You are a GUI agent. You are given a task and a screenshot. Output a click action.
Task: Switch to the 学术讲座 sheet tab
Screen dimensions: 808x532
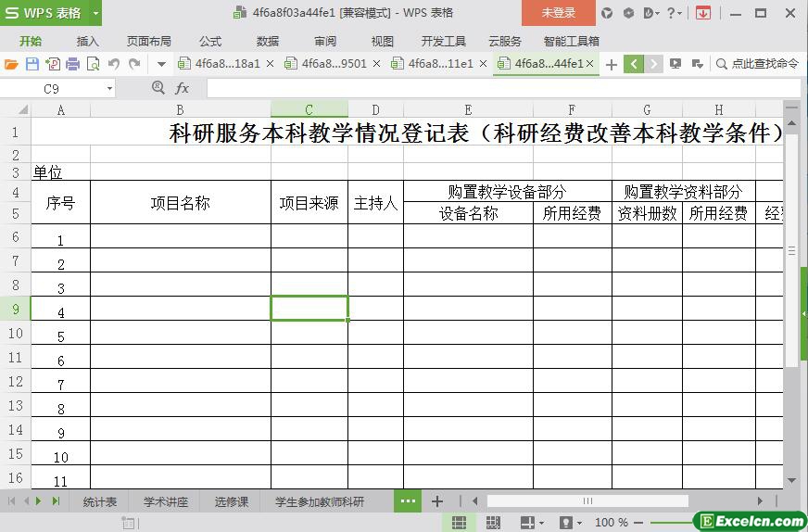pos(165,501)
